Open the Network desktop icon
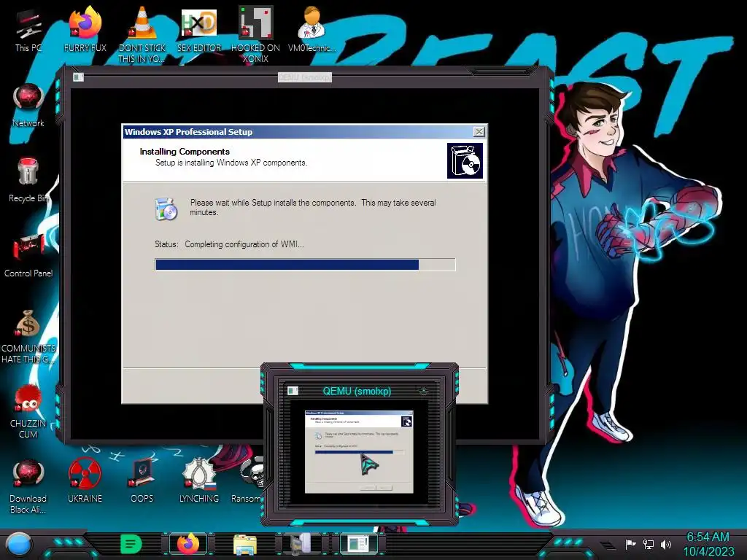 click(28, 105)
